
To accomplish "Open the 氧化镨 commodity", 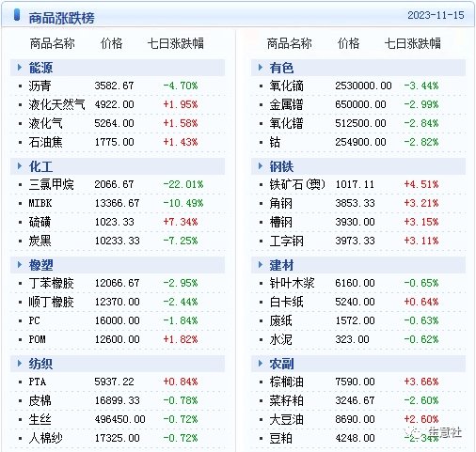I will coord(286,123).
